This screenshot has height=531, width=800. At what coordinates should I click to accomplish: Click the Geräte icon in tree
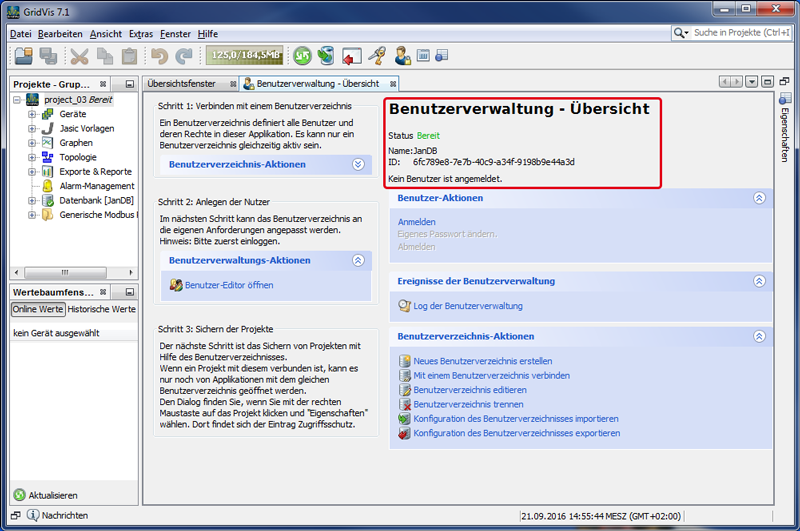pos(47,114)
